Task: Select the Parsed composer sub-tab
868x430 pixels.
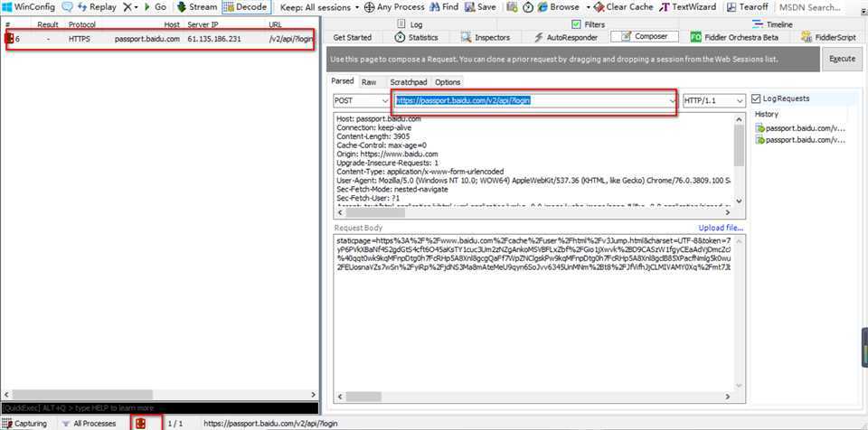Action: [x=342, y=80]
